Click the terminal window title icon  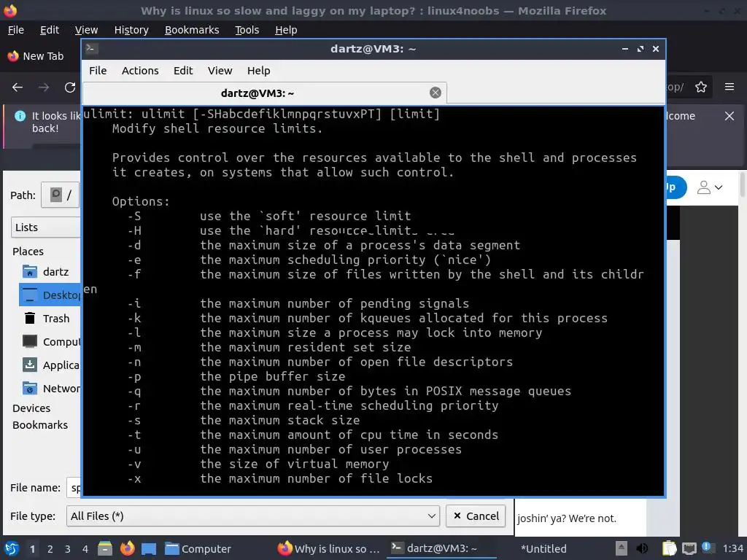92,49
